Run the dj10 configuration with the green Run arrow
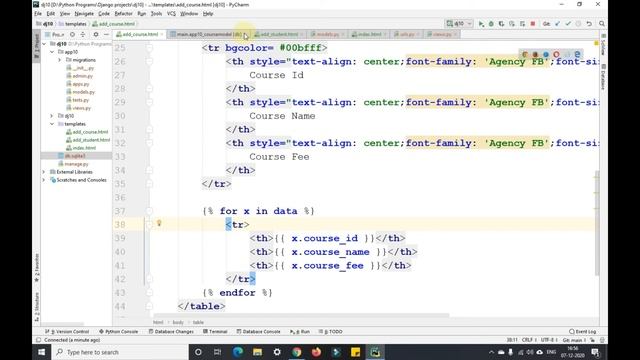 tap(481, 24)
